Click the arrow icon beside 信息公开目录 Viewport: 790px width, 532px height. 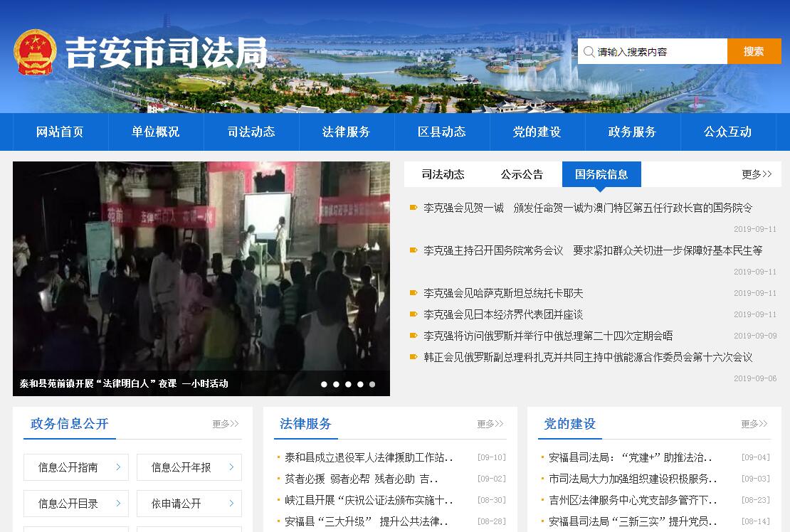pyautogui.click(x=118, y=504)
